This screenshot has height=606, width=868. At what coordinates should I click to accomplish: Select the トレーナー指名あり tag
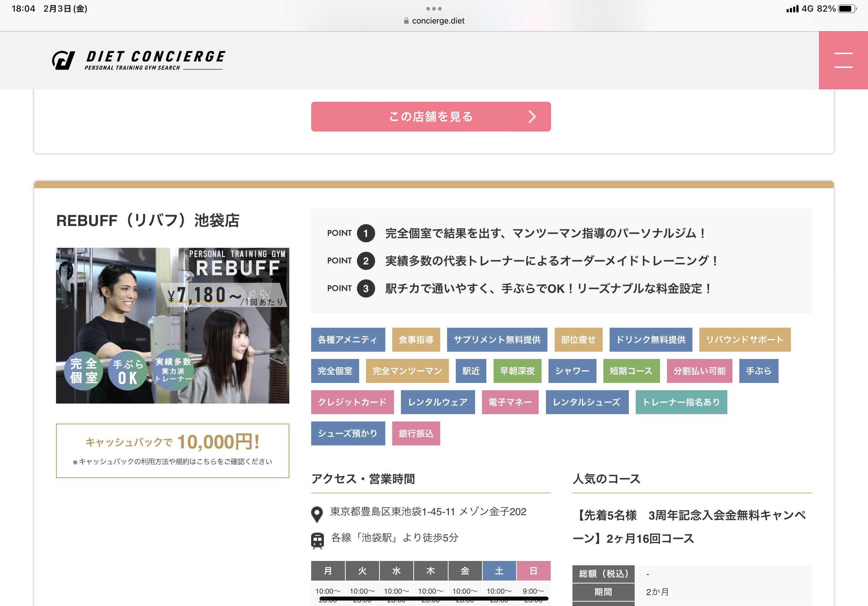[x=681, y=402]
